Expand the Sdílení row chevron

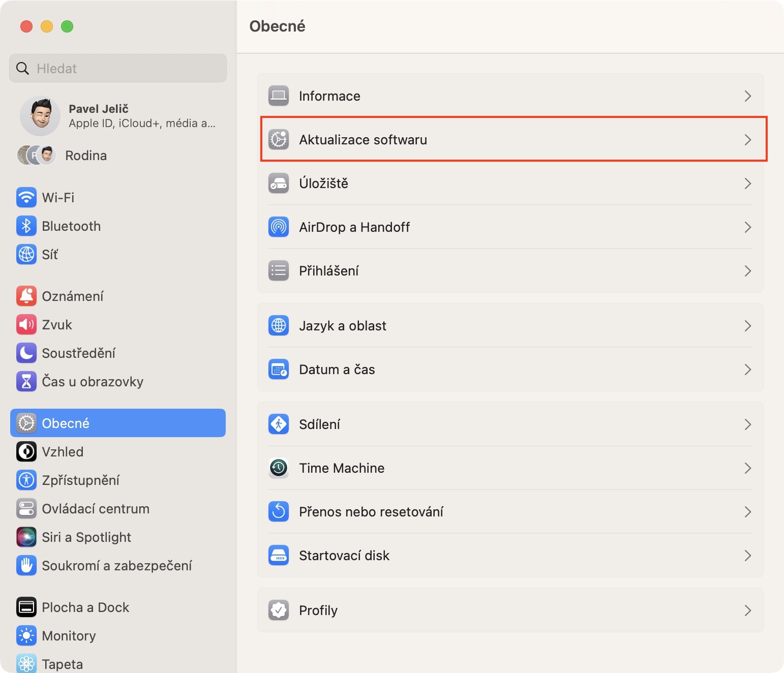(747, 424)
